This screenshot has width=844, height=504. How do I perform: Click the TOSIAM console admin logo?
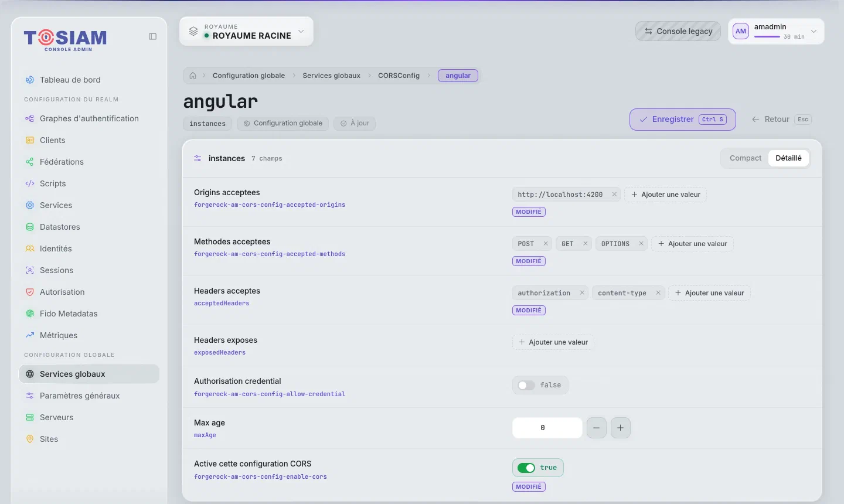pyautogui.click(x=65, y=40)
